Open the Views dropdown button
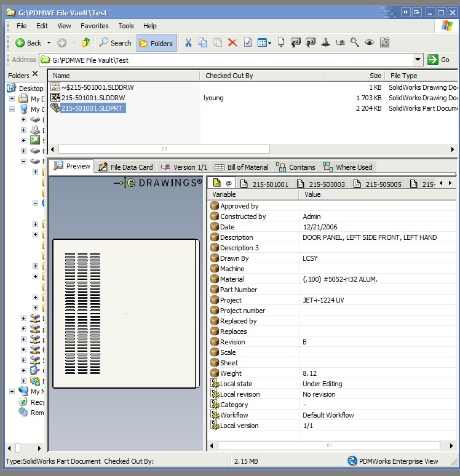 (264, 43)
